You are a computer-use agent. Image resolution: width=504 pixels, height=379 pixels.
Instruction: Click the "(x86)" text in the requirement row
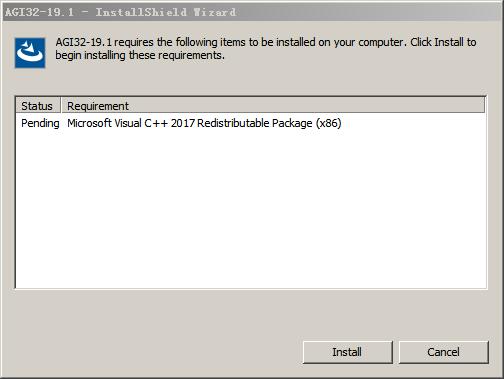pos(328,123)
